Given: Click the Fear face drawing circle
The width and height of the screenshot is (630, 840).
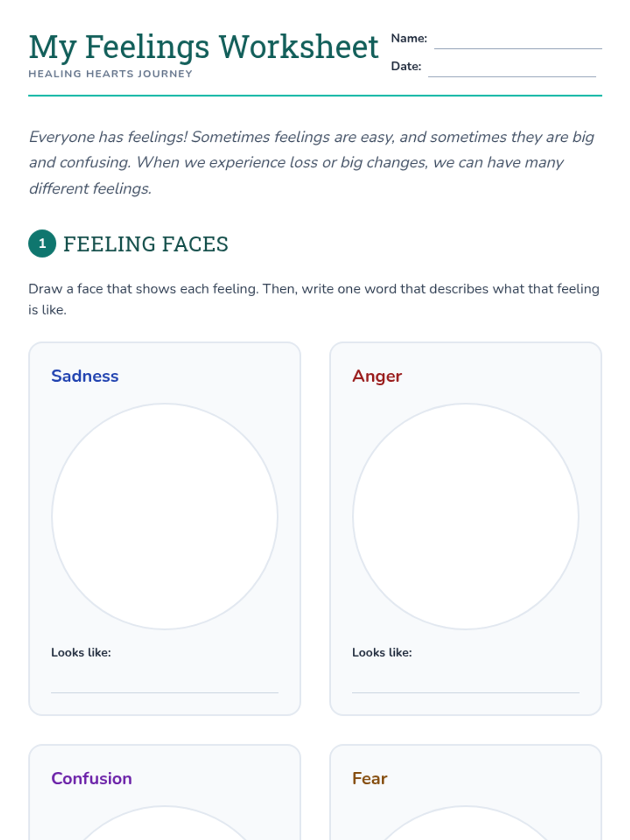Looking at the screenshot, I should [x=466, y=823].
